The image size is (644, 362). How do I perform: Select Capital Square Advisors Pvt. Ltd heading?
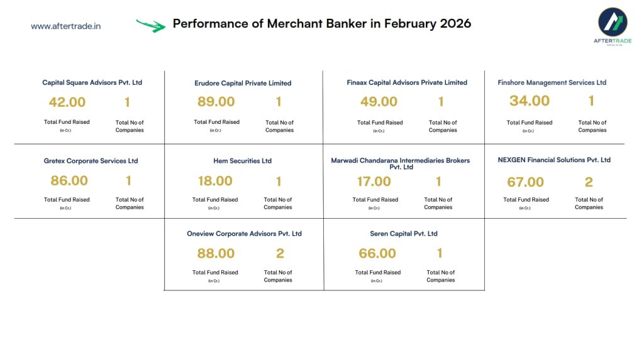[92, 82]
